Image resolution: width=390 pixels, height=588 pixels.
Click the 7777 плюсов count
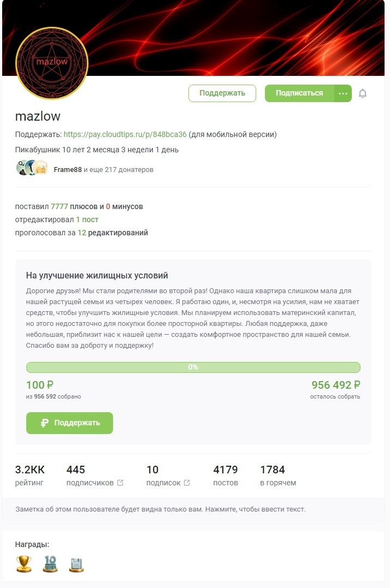click(60, 207)
